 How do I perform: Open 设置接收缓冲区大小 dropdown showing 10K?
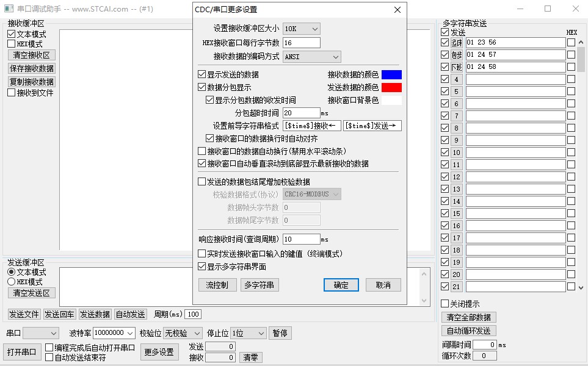click(302, 29)
